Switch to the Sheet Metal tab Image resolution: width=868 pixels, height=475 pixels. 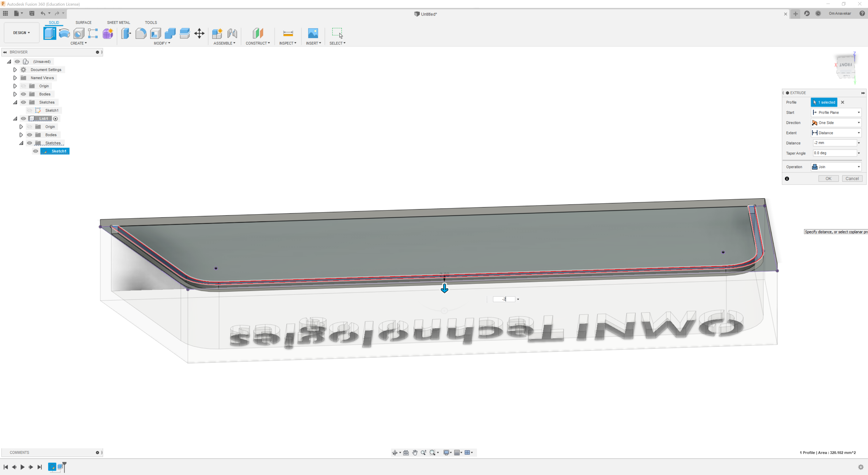[118, 22]
